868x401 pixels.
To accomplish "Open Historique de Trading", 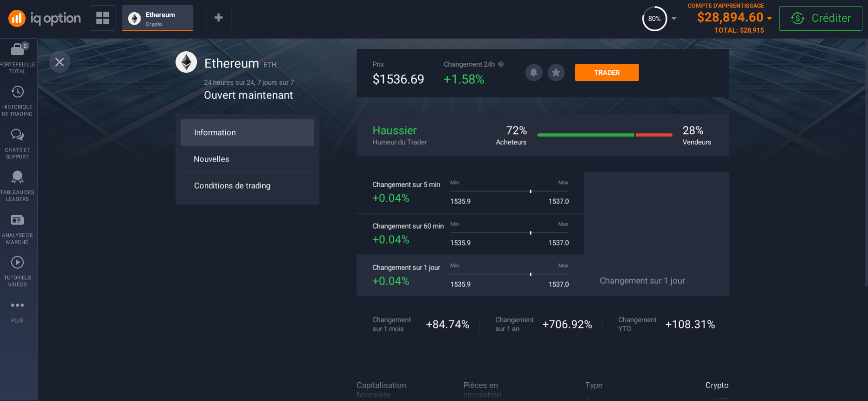I will tap(18, 101).
